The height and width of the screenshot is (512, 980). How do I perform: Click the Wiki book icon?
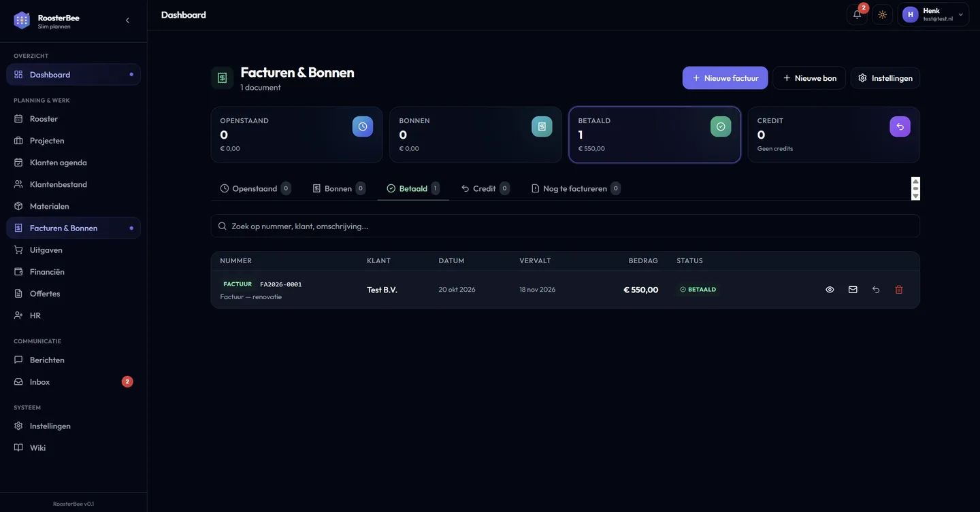[x=18, y=448]
